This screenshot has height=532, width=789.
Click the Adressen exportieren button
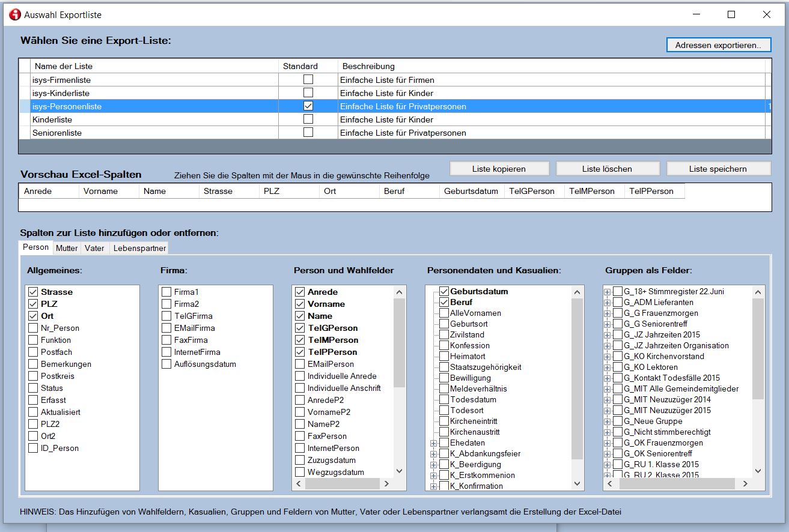[718, 45]
